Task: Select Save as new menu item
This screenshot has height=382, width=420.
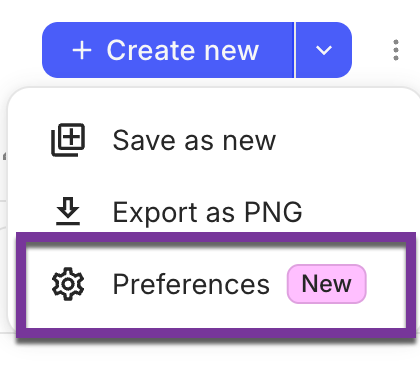Action: coord(213,140)
